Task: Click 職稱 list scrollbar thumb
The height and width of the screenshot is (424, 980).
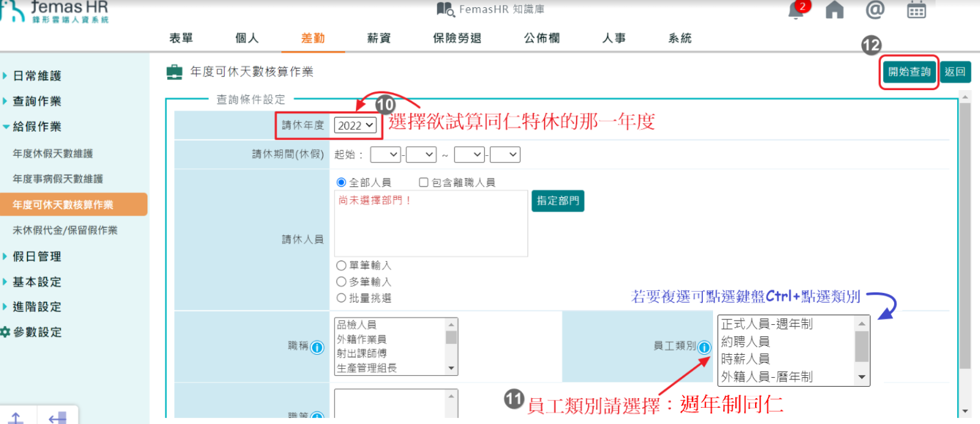Action: (x=451, y=337)
